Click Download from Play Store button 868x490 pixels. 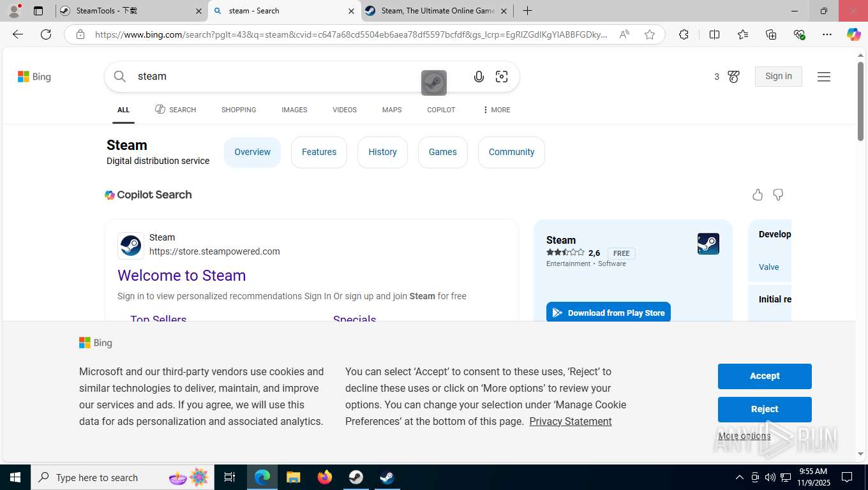click(608, 312)
